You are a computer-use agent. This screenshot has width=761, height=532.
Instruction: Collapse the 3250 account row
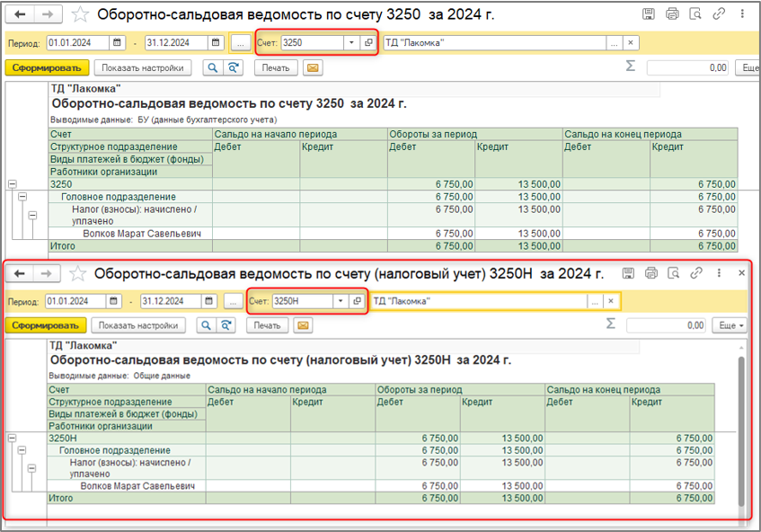pyautogui.click(x=13, y=184)
